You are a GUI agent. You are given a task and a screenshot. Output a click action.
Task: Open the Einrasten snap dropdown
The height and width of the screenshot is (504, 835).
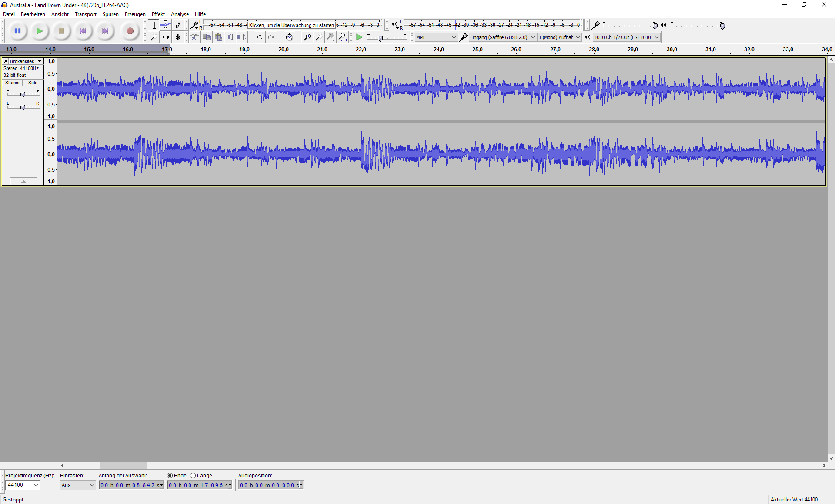click(77, 485)
